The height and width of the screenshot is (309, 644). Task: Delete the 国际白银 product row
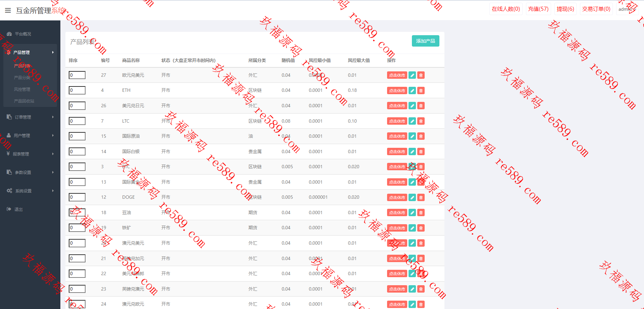point(421,152)
